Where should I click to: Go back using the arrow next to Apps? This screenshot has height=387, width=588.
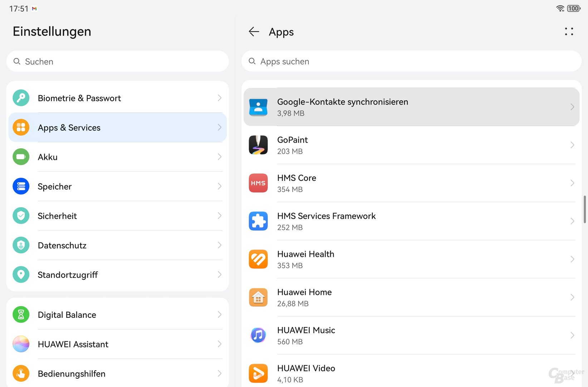click(x=254, y=32)
